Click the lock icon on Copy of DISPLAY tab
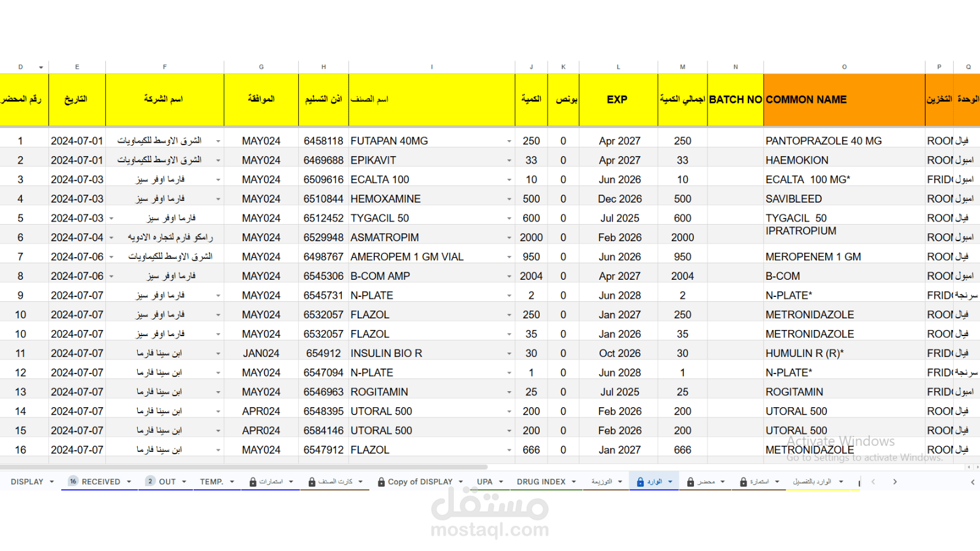The image size is (980, 551). tap(382, 482)
